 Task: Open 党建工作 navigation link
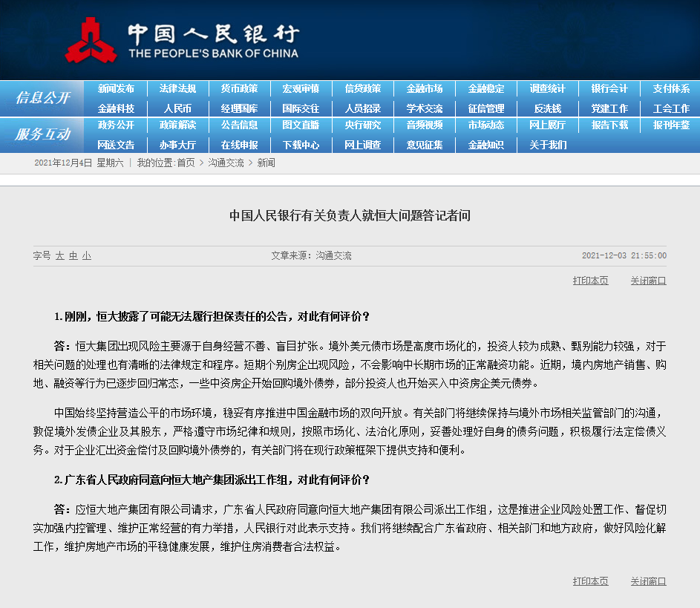point(610,108)
